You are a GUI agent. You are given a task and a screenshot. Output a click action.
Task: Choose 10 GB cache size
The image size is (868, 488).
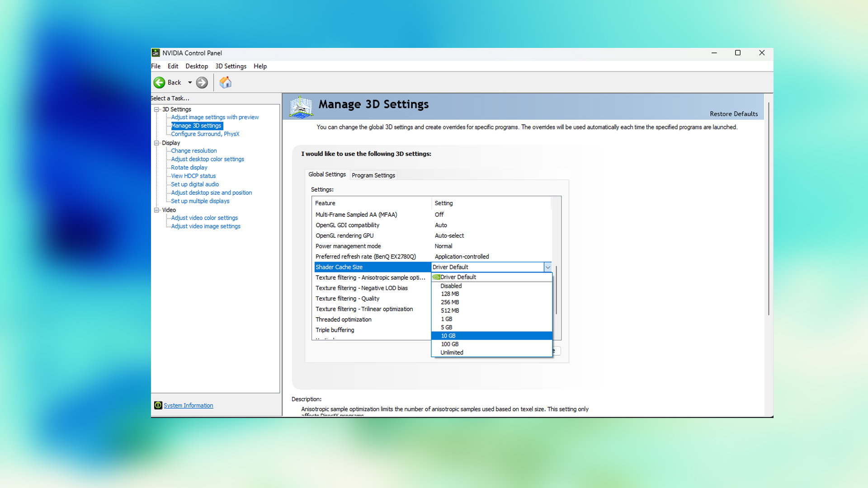click(x=492, y=336)
